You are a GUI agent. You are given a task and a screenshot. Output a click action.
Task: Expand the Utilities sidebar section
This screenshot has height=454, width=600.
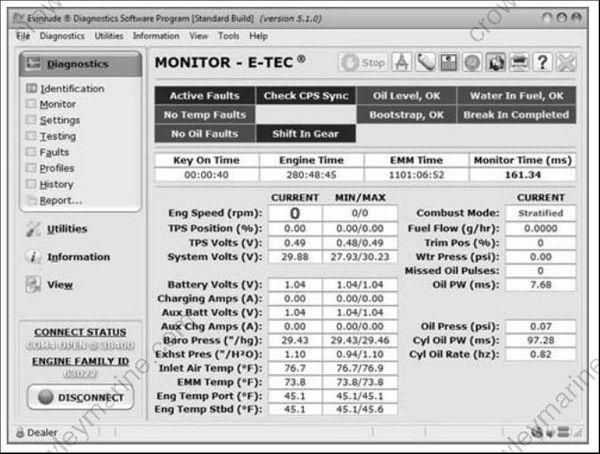66,229
